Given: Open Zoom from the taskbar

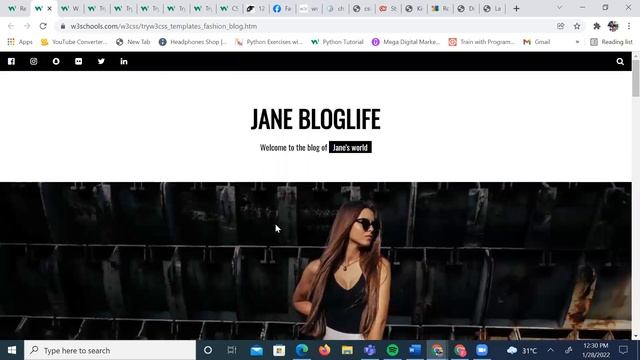Looking at the screenshot, I should (x=482, y=350).
